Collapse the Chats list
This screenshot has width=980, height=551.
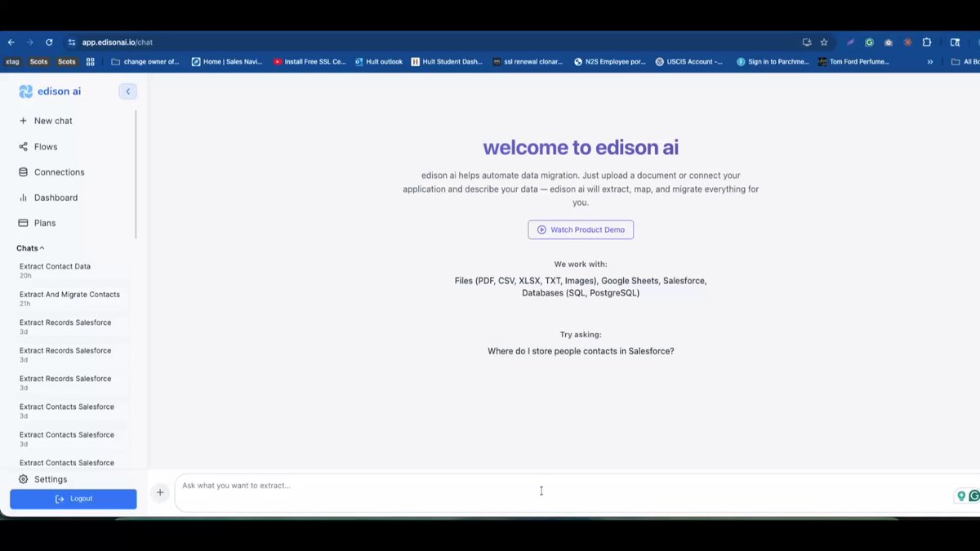pos(30,248)
